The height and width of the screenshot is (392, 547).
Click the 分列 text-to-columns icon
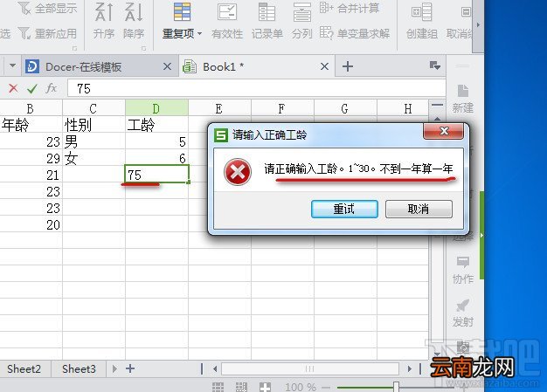point(302,11)
